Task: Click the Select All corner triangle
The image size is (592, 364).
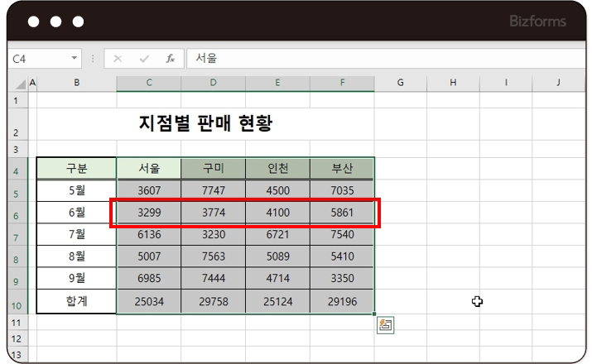Action: tap(21, 84)
